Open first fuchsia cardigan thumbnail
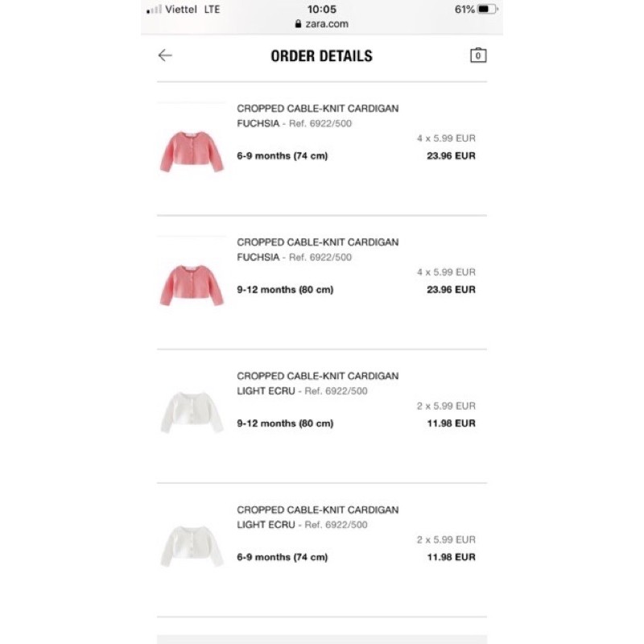The height and width of the screenshot is (644, 644). pos(192,151)
